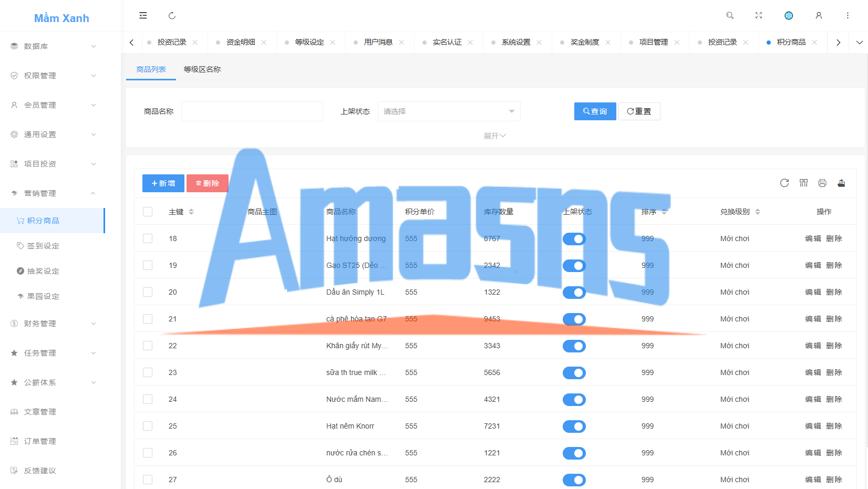This screenshot has width=868, height=489.
Task: Toggle 上架状态 switch for Hạt hướng dương
Action: [574, 239]
